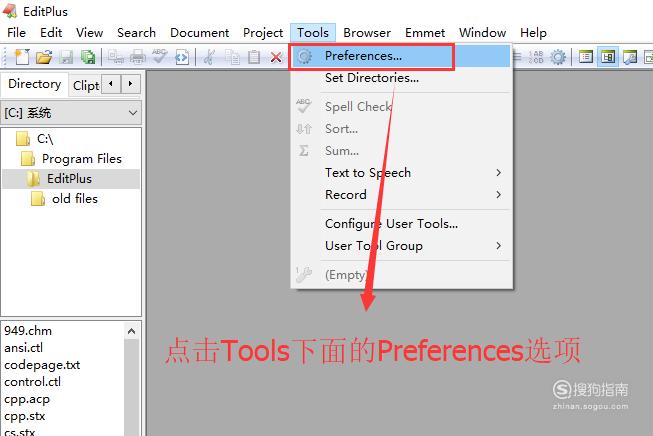Open the Window menu

[482, 32]
